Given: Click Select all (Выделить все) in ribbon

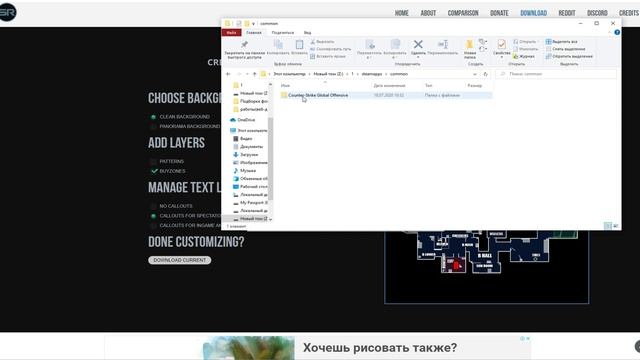Looking at the screenshot, I should click(x=562, y=42).
